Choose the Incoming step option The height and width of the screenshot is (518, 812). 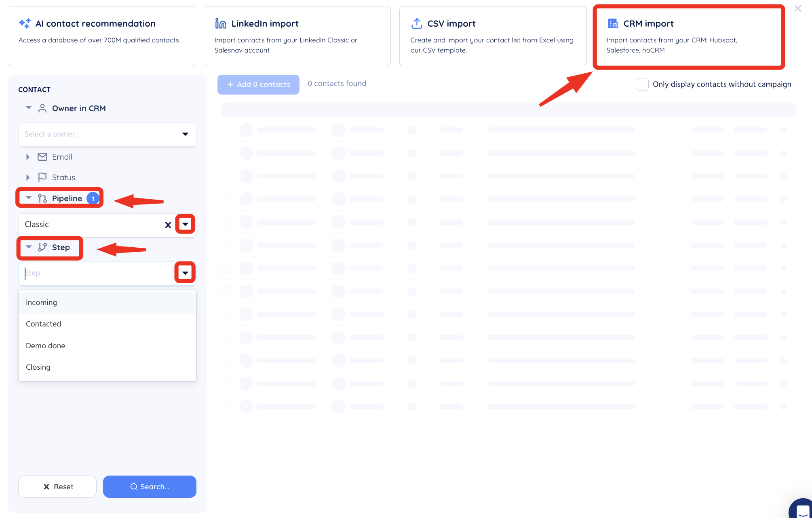click(107, 303)
